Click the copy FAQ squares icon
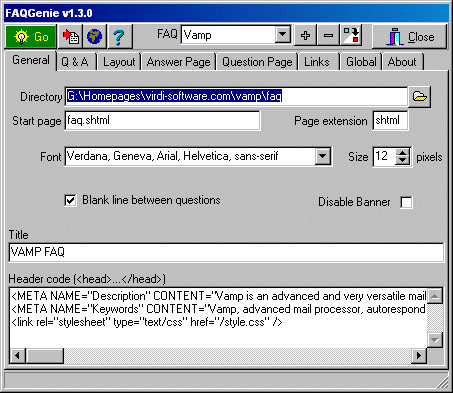 coord(351,35)
